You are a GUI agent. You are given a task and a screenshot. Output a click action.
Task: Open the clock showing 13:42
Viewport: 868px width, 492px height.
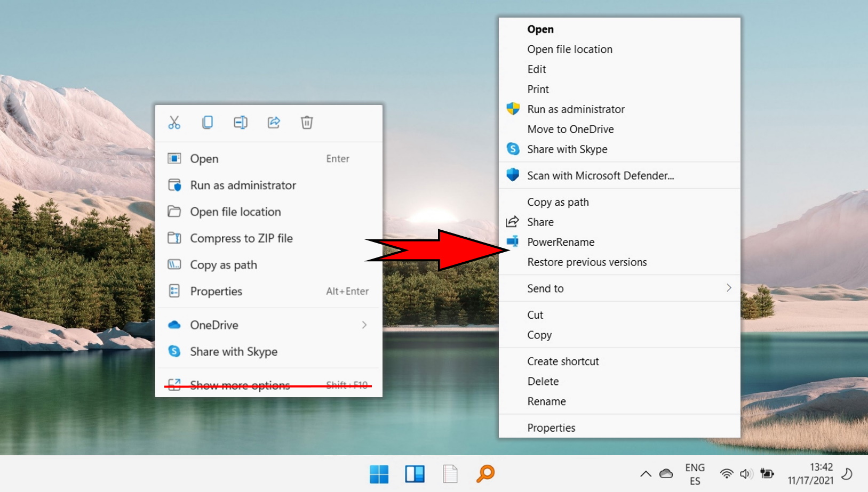pyautogui.click(x=810, y=474)
